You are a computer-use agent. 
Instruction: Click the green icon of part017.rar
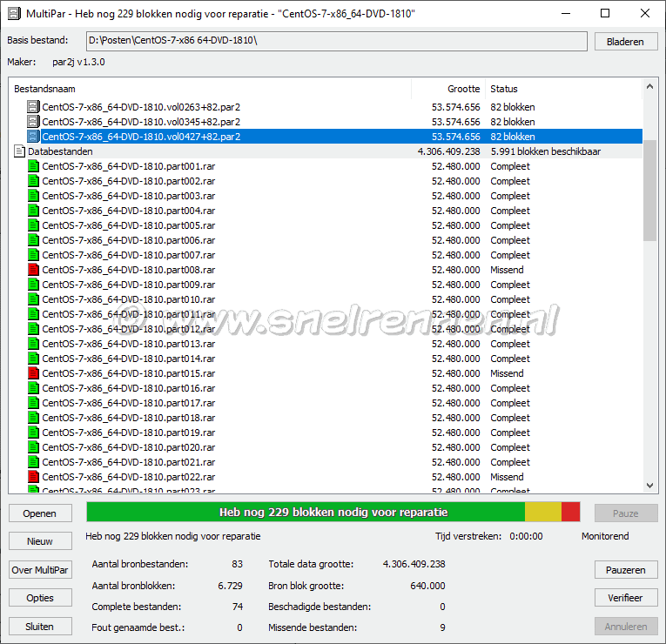pos(33,403)
